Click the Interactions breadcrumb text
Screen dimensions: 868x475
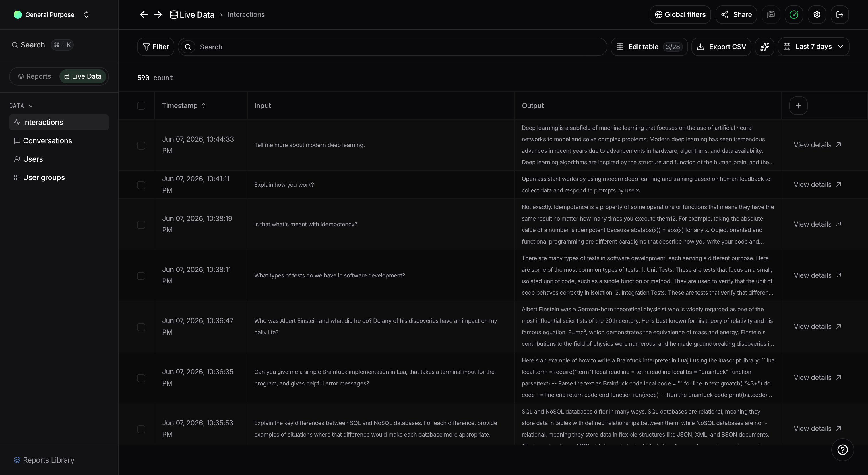click(246, 14)
